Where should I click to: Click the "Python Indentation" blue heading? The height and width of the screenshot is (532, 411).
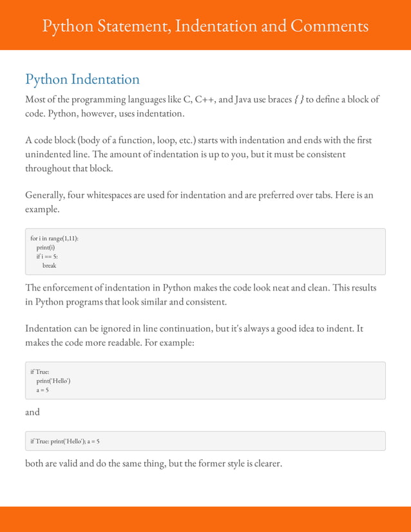[82, 79]
